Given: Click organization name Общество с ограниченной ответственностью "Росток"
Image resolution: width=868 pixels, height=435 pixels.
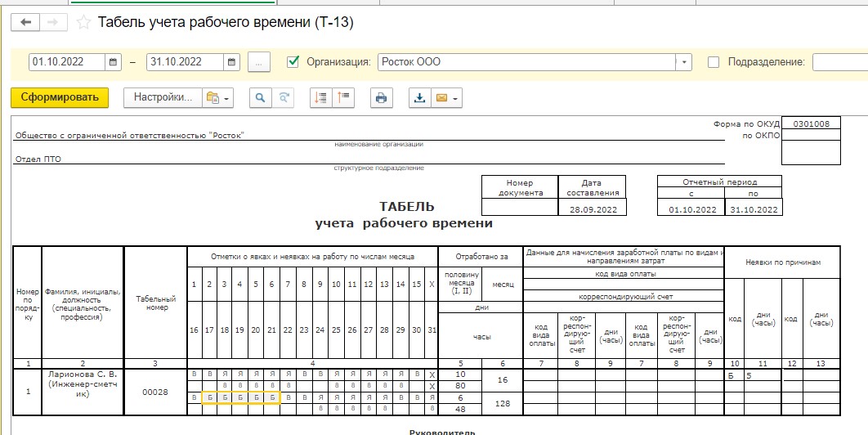Looking at the screenshot, I should [x=129, y=135].
